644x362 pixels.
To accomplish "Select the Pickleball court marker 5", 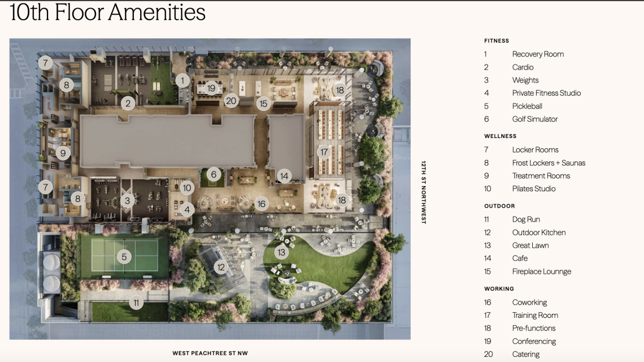I will click(x=124, y=257).
